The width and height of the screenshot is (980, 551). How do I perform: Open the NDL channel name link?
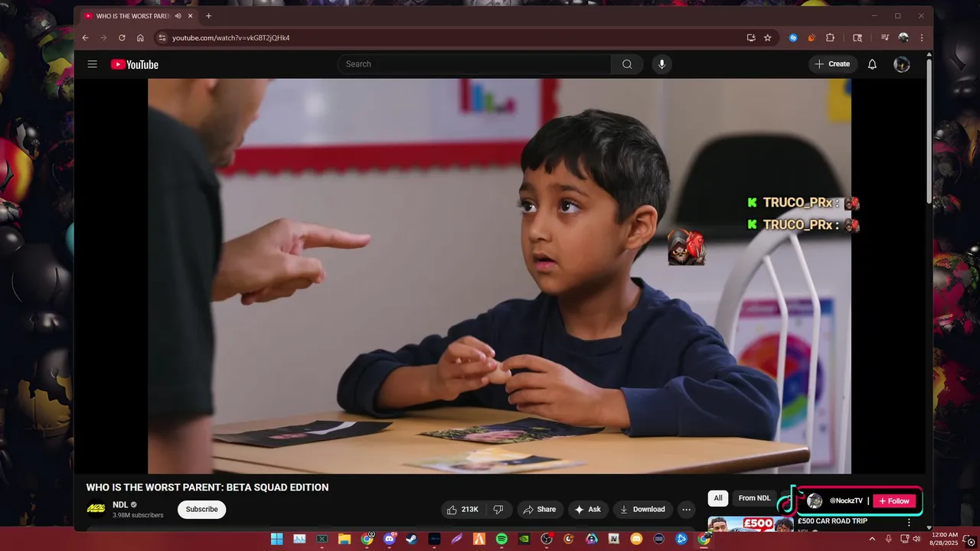pyautogui.click(x=120, y=505)
